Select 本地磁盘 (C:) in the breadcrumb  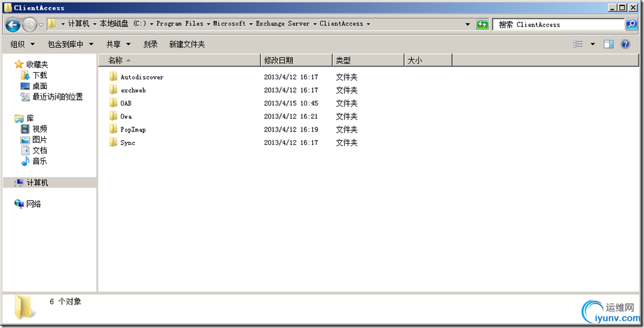pos(123,24)
